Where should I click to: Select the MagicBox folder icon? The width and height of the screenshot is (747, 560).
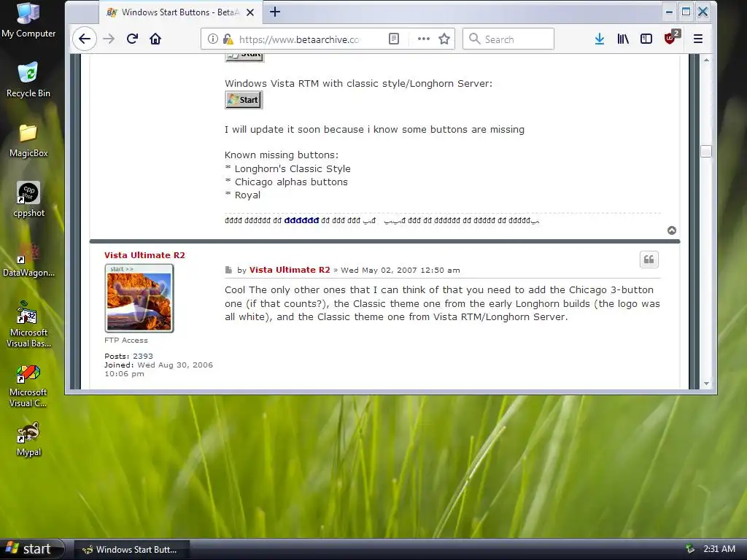tap(28, 141)
